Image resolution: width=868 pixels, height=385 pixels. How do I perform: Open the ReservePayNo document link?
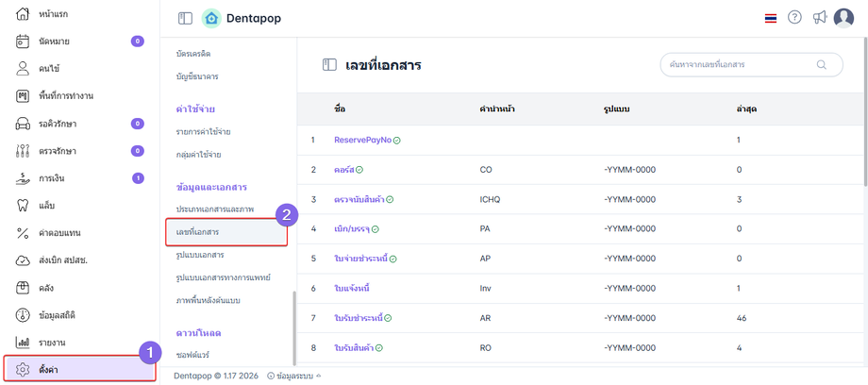pyautogui.click(x=362, y=140)
